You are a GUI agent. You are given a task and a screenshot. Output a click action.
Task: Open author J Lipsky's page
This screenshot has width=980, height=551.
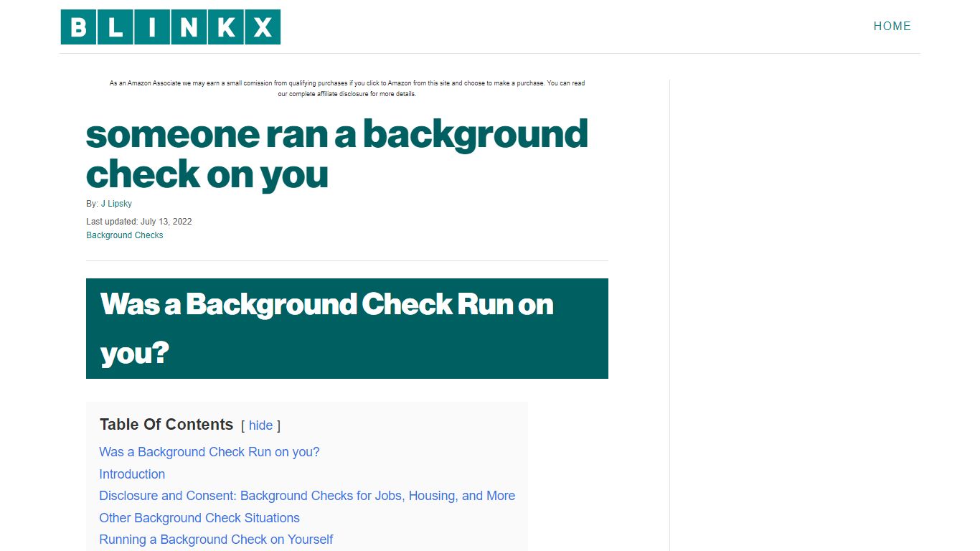click(x=116, y=204)
